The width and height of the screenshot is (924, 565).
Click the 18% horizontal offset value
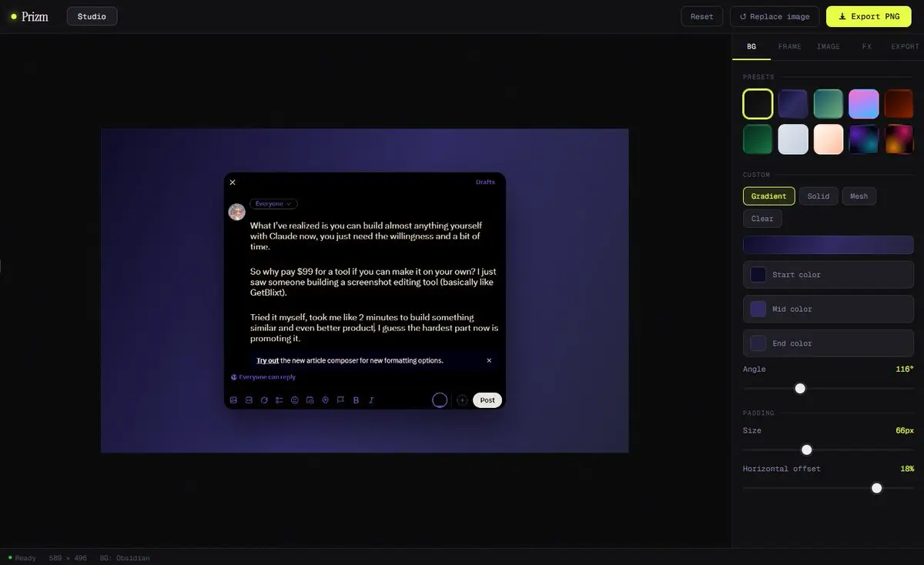(x=907, y=469)
